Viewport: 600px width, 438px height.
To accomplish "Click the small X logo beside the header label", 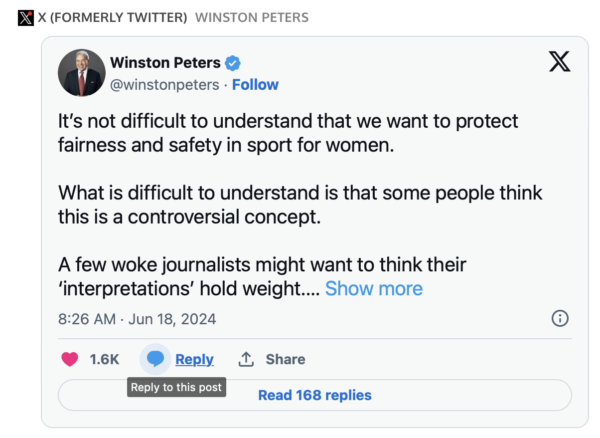I will (26, 18).
